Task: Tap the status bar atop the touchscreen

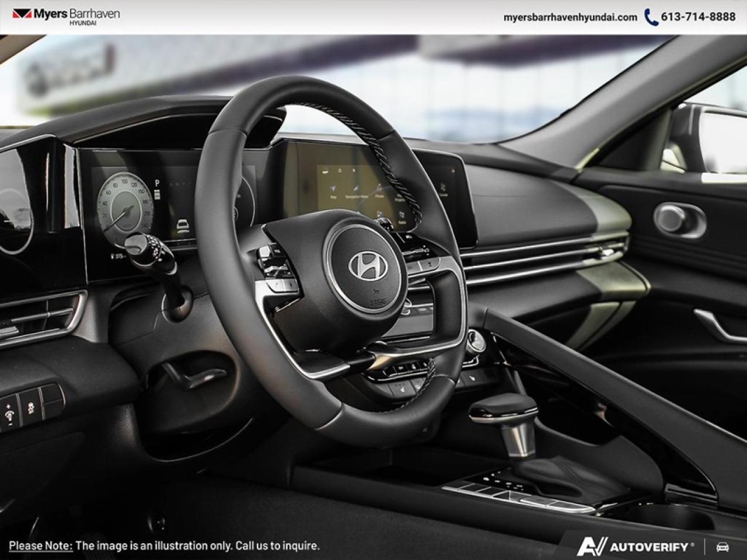Action: point(350,170)
